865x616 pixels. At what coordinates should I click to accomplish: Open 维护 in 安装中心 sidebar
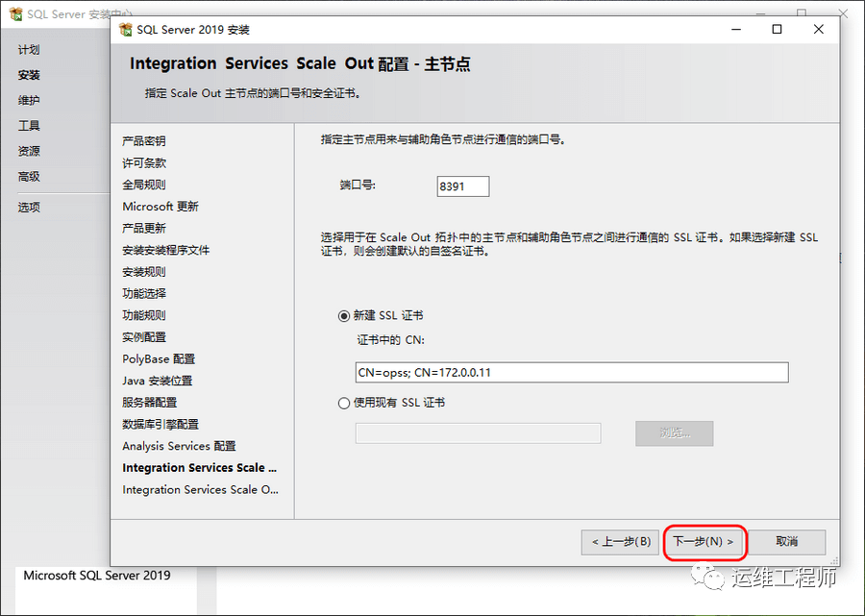pos(29,100)
